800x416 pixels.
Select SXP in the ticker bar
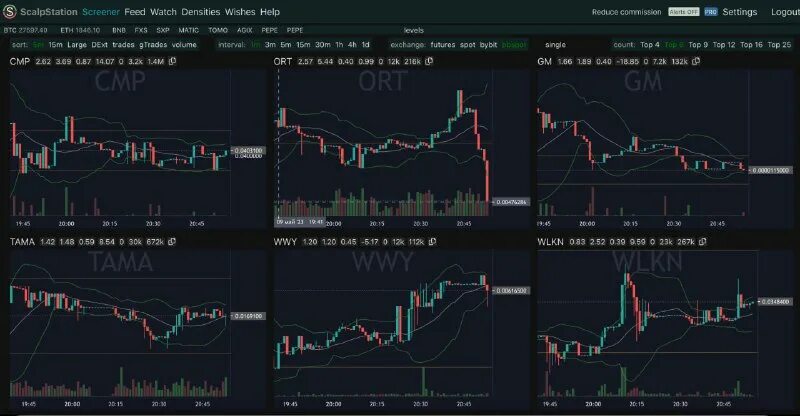[x=163, y=30]
